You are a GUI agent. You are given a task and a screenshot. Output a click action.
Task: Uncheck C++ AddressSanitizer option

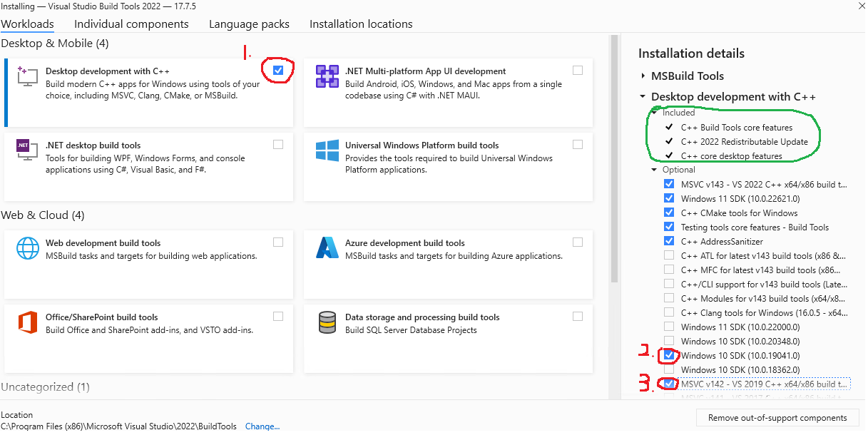tap(669, 241)
